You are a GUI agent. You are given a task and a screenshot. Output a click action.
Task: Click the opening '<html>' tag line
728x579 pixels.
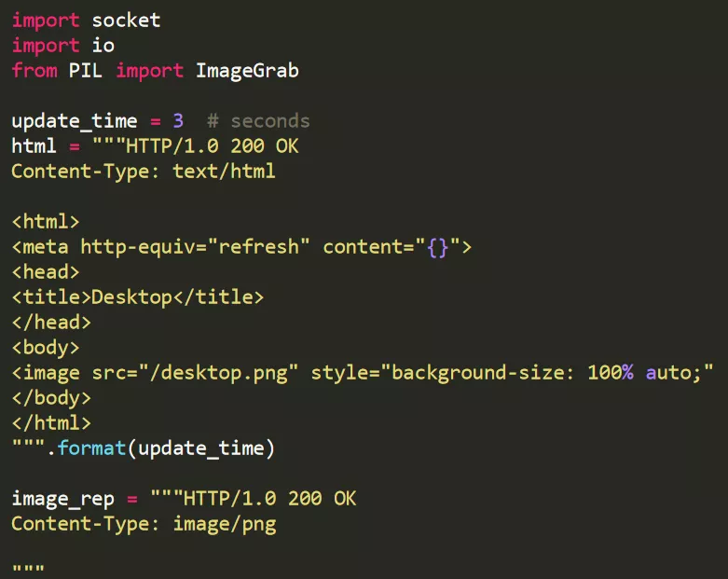coord(46,222)
